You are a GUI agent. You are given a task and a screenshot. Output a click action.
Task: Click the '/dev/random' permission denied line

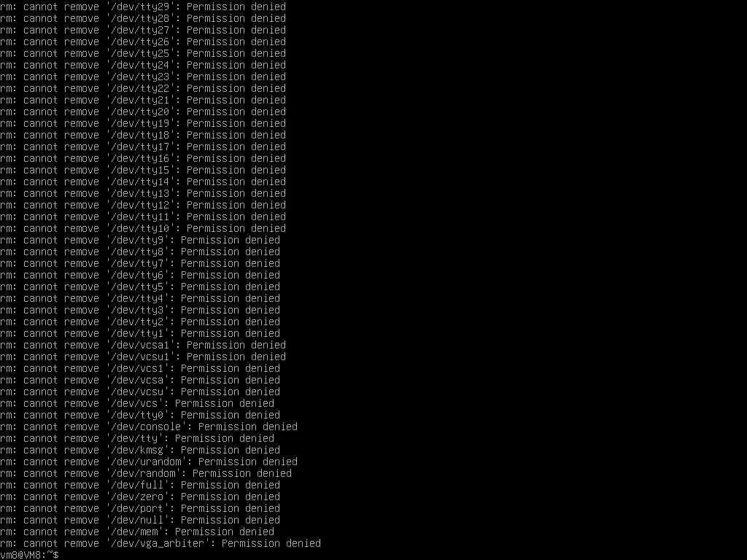click(x=146, y=473)
